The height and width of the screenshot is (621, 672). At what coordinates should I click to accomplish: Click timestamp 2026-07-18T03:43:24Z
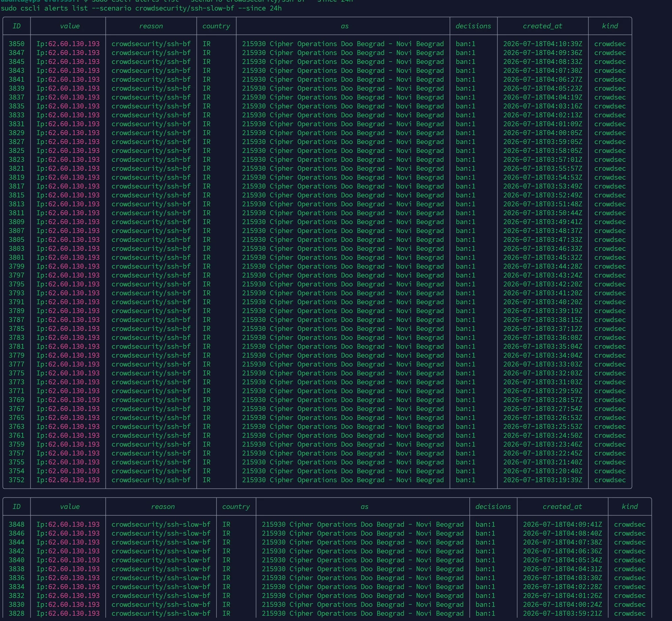[x=542, y=275]
